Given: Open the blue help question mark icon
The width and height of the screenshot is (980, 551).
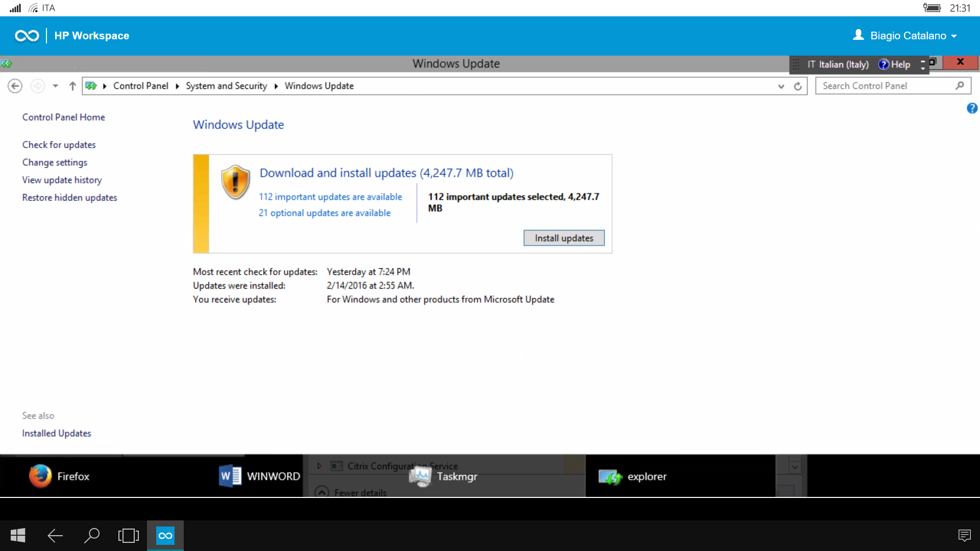Looking at the screenshot, I should click(x=972, y=108).
